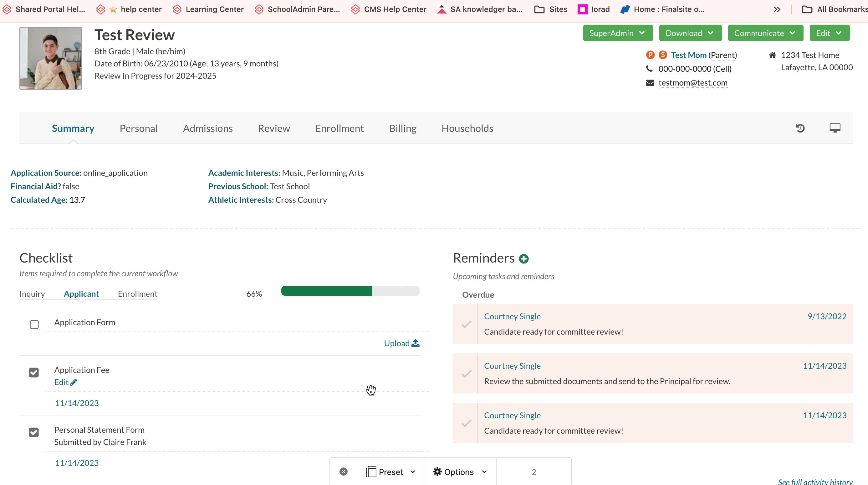The height and width of the screenshot is (485, 868).
Task: Click the monitor display icon
Action: [x=835, y=128]
